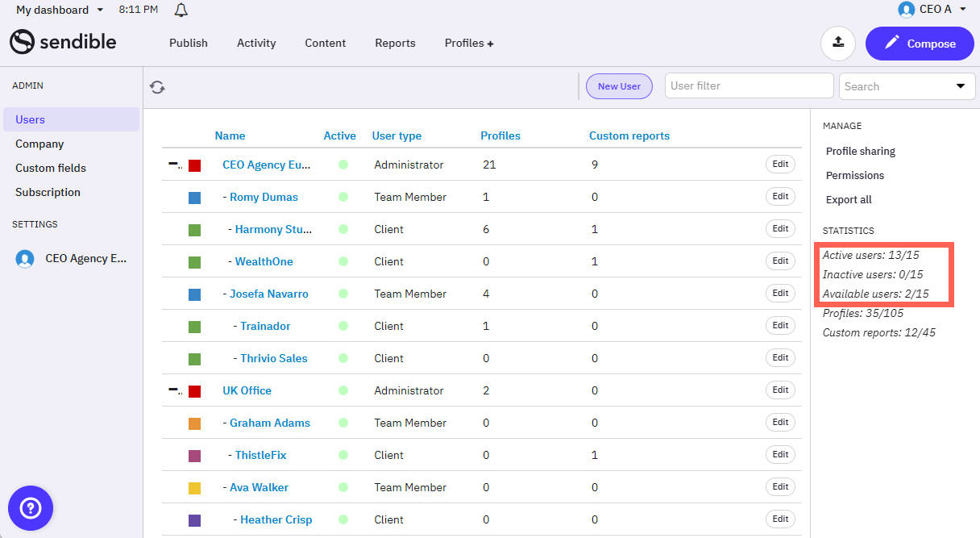
Task: Open Custom fields in the sidebar
Action: pos(51,168)
